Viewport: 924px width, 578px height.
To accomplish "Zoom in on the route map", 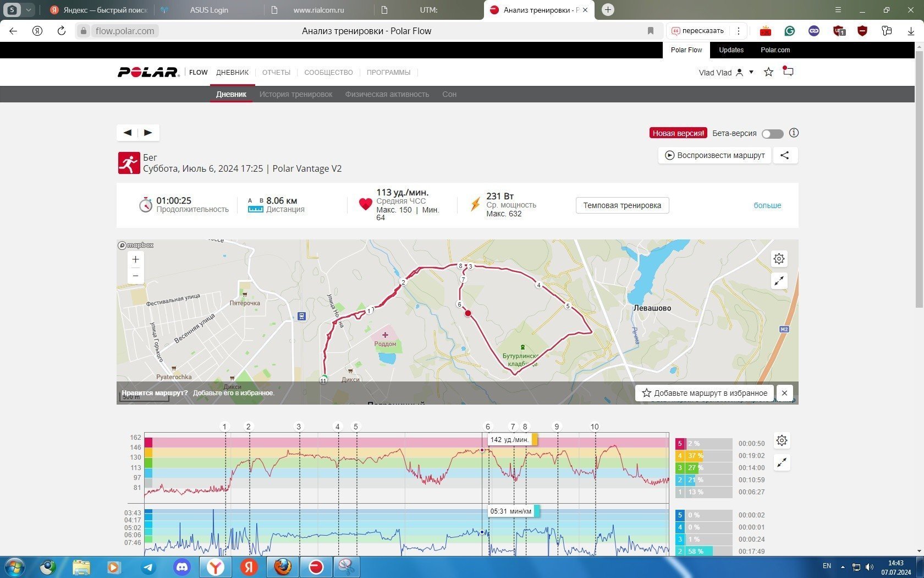I will [135, 259].
